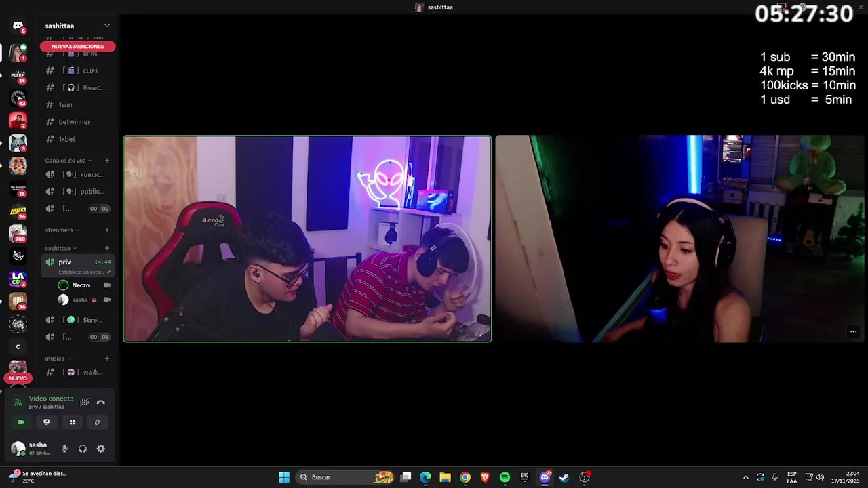Open weather widget in taskbar
This screenshot has height=488, width=868.
[39, 477]
